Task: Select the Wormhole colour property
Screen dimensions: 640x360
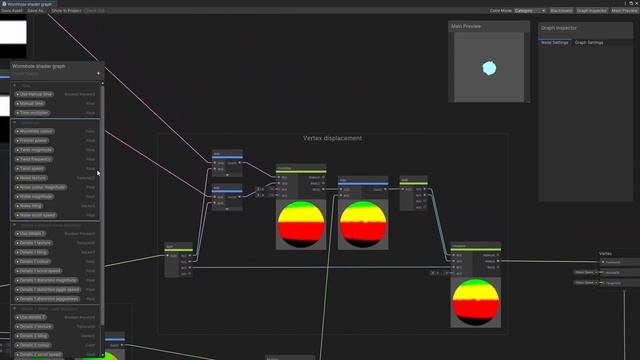Action: click(x=34, y=131)
